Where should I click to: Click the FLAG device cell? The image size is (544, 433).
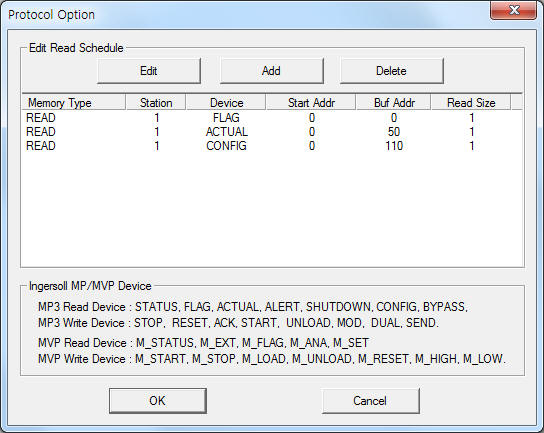tap(226, 118)
